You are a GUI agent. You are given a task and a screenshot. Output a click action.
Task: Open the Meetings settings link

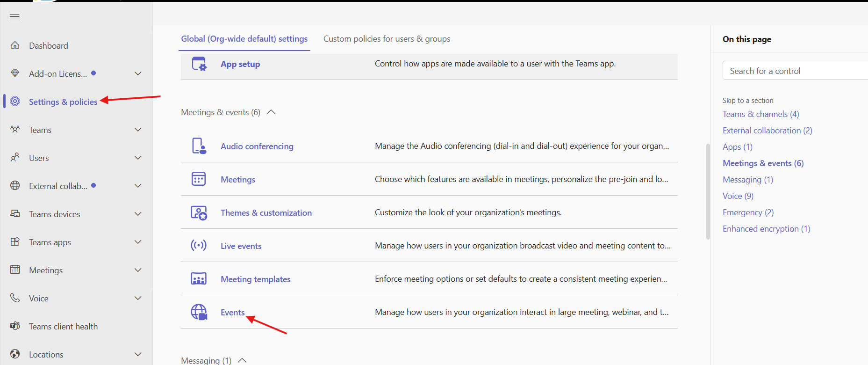coord(238,180)
